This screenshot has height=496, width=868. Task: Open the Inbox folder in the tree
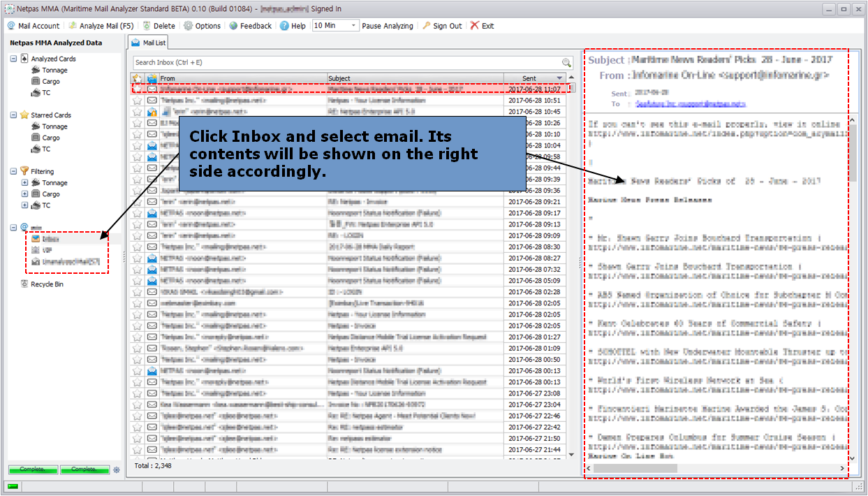(46, 239)
